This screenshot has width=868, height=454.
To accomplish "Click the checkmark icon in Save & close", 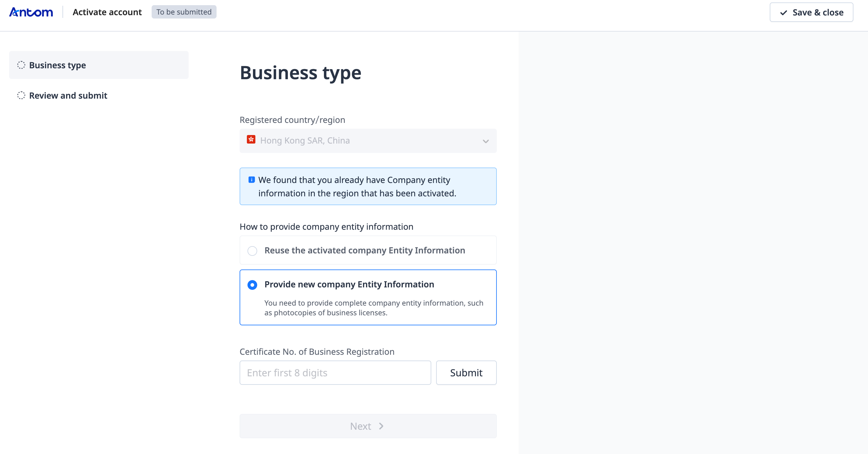I will (x=783, y=12).
